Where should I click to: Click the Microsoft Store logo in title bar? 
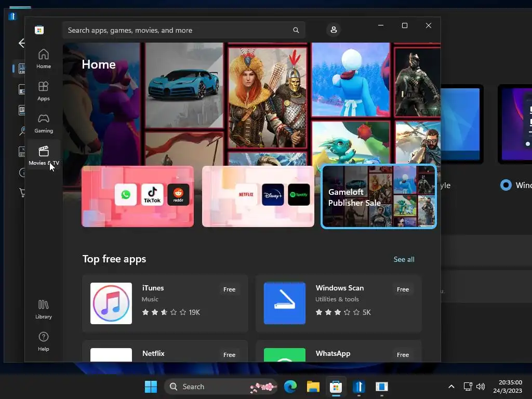point(39,30)
